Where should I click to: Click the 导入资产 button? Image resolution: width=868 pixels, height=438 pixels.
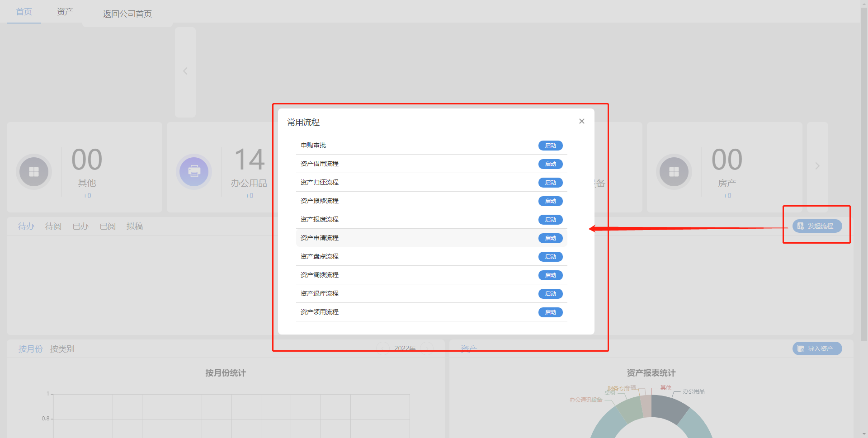pyautogui.click(x=817, y=349)
